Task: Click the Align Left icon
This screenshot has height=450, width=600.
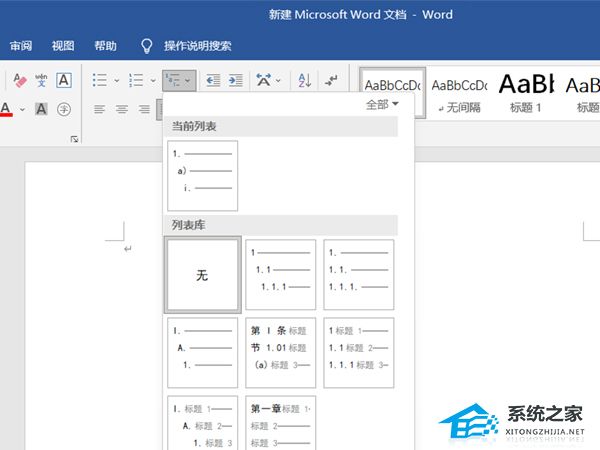Action: [99, 109]
